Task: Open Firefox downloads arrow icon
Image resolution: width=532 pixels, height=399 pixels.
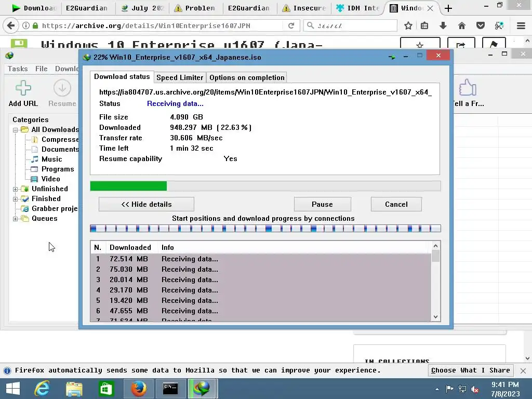Action: (443, 26)
